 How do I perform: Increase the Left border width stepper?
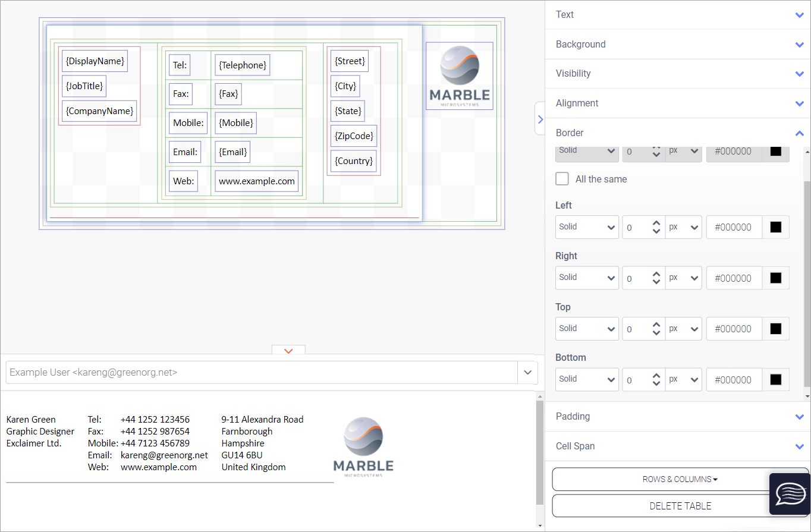coord(656,223)
